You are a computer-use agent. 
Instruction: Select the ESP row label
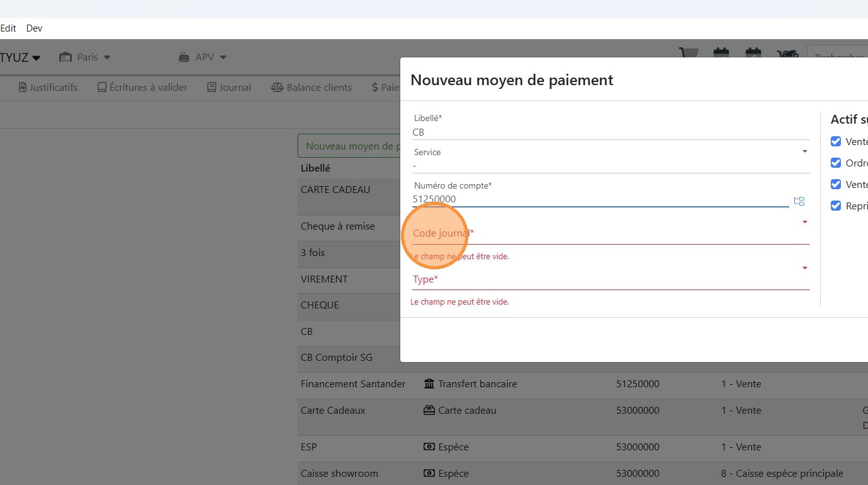click(x=309, y=447)
